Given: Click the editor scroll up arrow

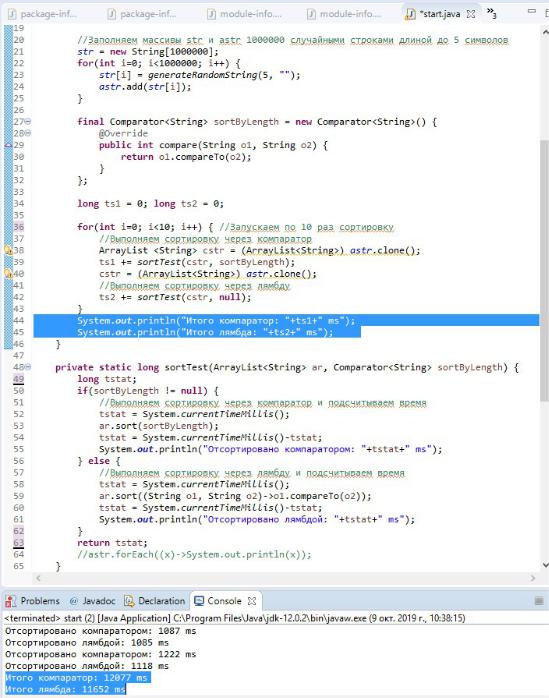Looking at the screenshot, I should point(545,32).
